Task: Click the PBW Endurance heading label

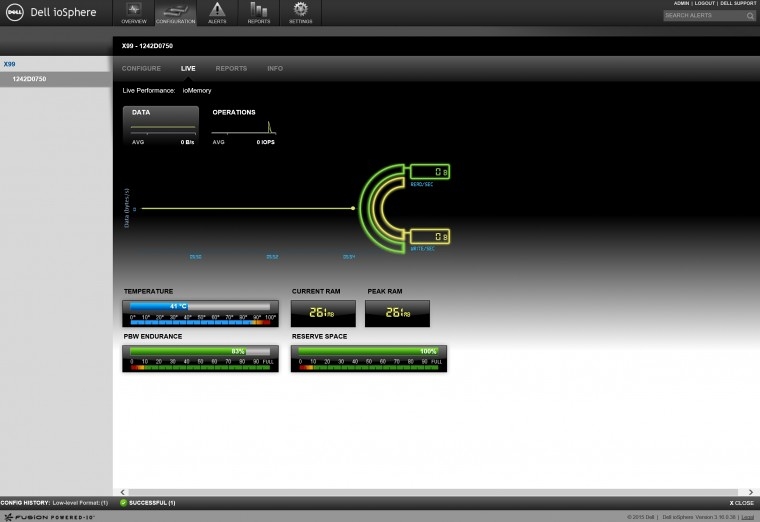Action: 153,336
